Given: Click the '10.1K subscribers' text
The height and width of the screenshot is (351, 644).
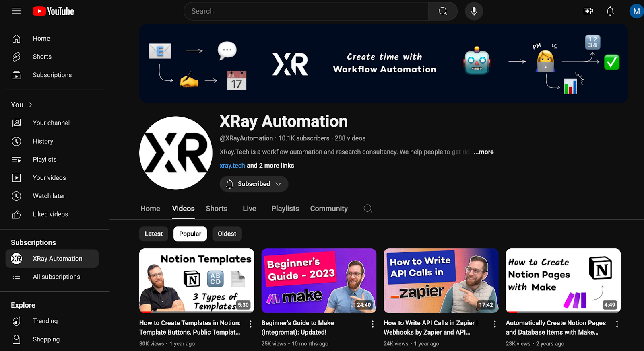Looking at the screenshot, I should [x=304, y=138].
